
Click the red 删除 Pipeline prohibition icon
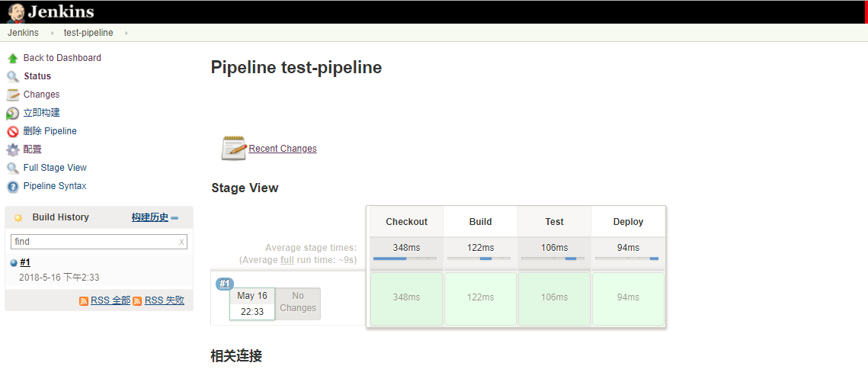tap(13, 132)
